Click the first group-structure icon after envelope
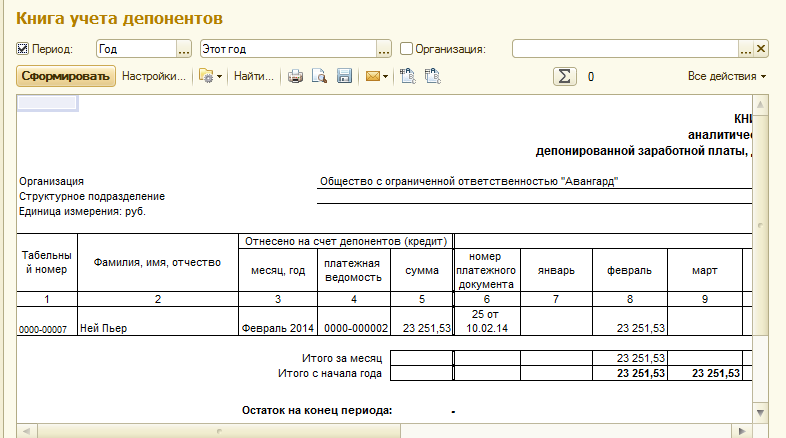The height and width of the screenshot is (438, 786). pyautogui.click(x=408, y=76)
